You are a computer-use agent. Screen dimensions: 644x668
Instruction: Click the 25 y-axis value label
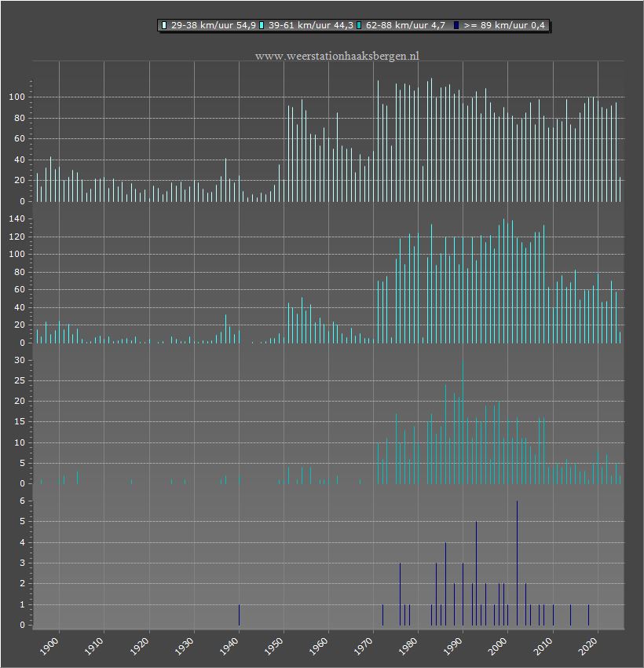(x=20, y=380)
